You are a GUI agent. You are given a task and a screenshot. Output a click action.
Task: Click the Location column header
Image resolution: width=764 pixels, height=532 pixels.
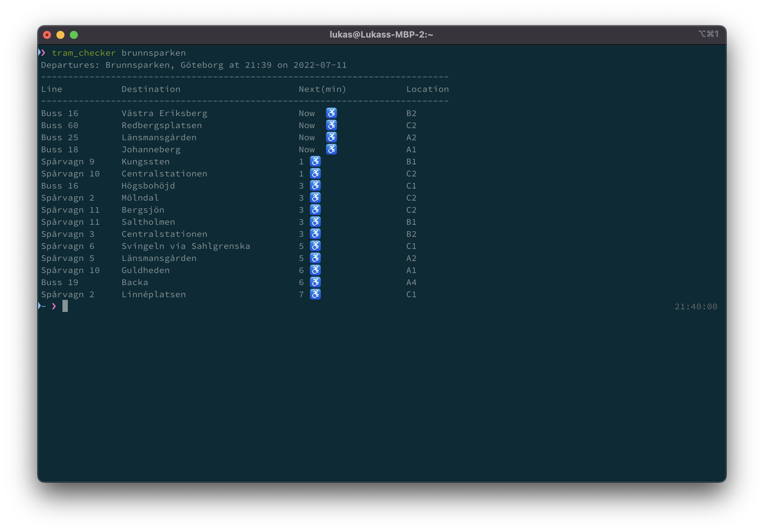tap(428, 89)
